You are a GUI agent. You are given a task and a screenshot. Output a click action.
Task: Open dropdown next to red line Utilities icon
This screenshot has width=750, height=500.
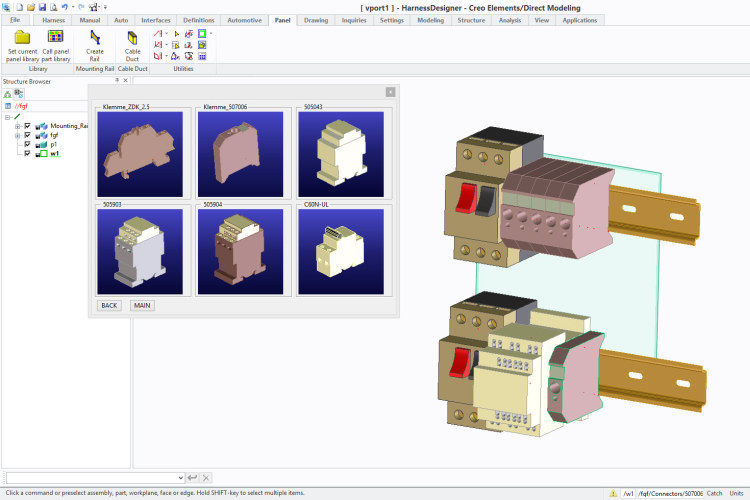tap(166, 33)
